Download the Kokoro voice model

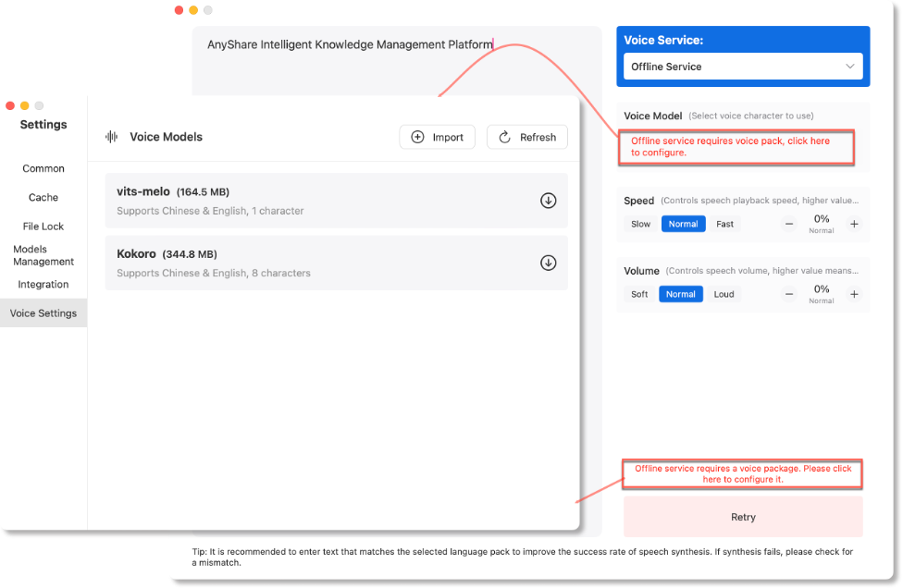548,263
